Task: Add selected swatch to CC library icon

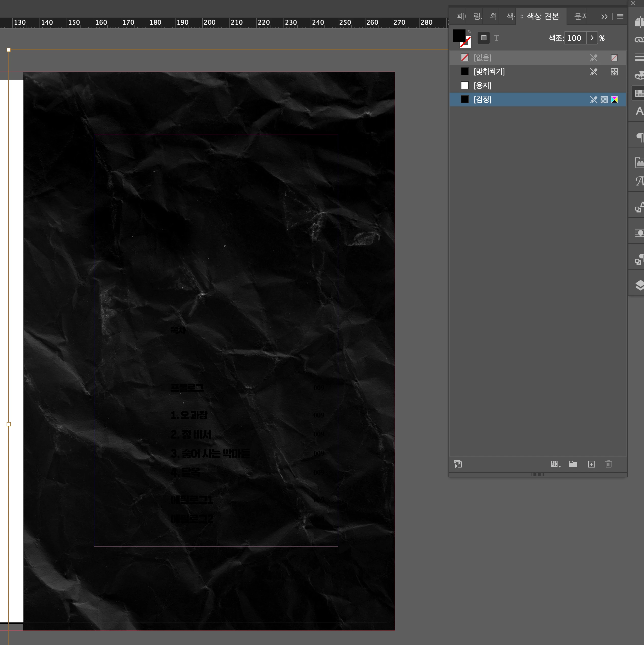Action: coord(458,464)
